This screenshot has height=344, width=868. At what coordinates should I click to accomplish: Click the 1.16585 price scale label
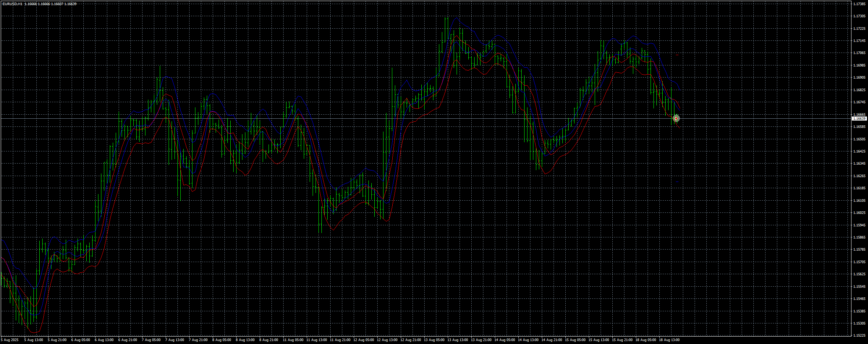[860, 127]
